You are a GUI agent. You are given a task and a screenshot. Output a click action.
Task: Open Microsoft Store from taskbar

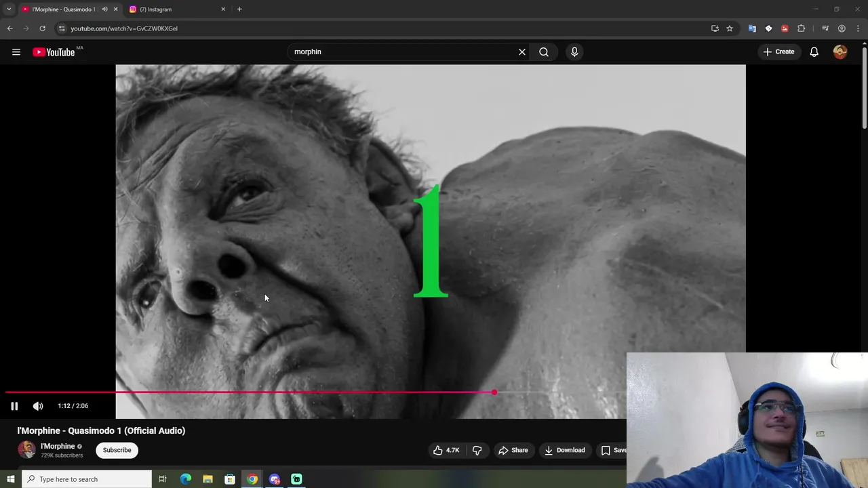pyautogui.click(x=230, y=479)
